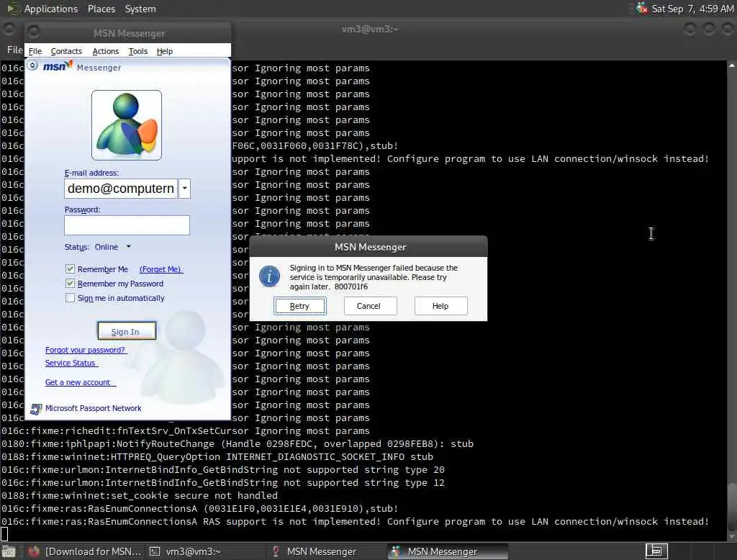Click the Help button in error dialog
This screenshot has height=560, width=737.
coord(440,306)
